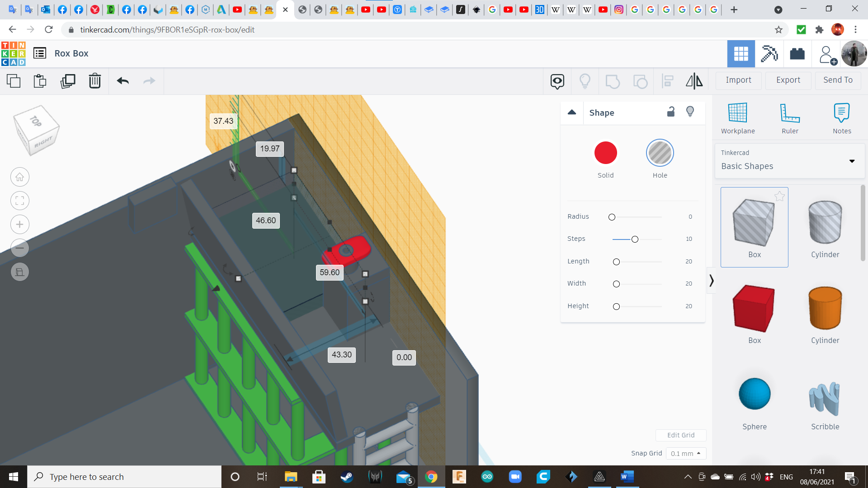868x488 pixels.
Task: Click the Fit all in view icon
Action: click(x=20, y=201)
